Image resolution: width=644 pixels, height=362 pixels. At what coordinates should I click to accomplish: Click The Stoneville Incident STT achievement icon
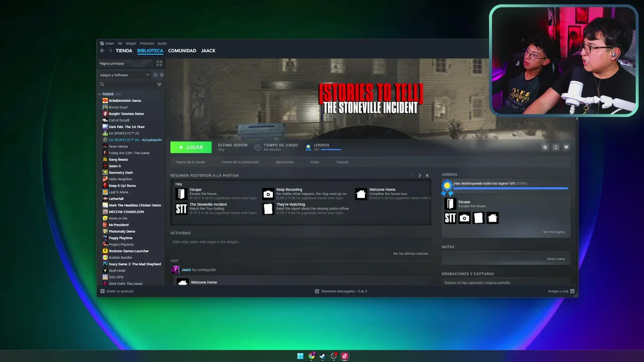pyautogui.click(x=181, y=209)
